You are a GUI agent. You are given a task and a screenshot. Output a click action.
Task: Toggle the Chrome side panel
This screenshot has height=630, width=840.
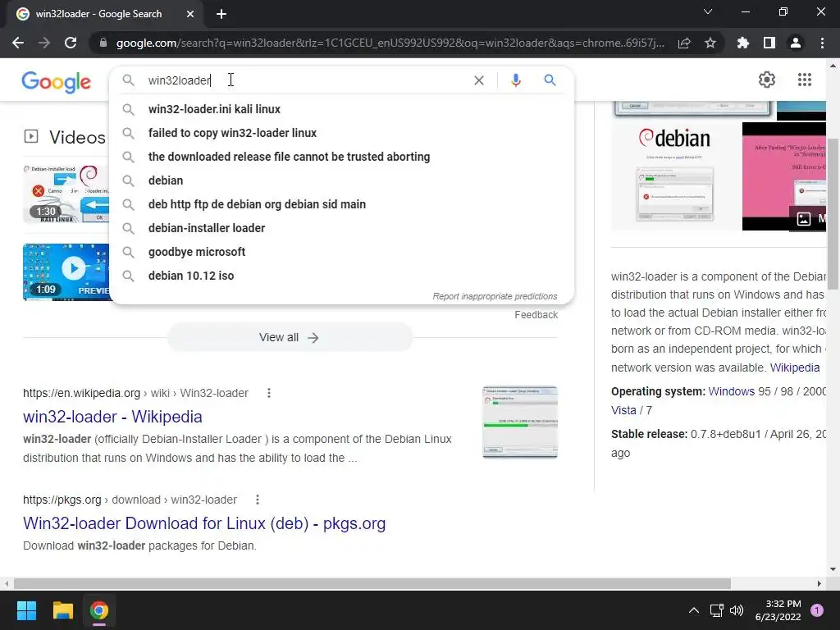(769, 43)
